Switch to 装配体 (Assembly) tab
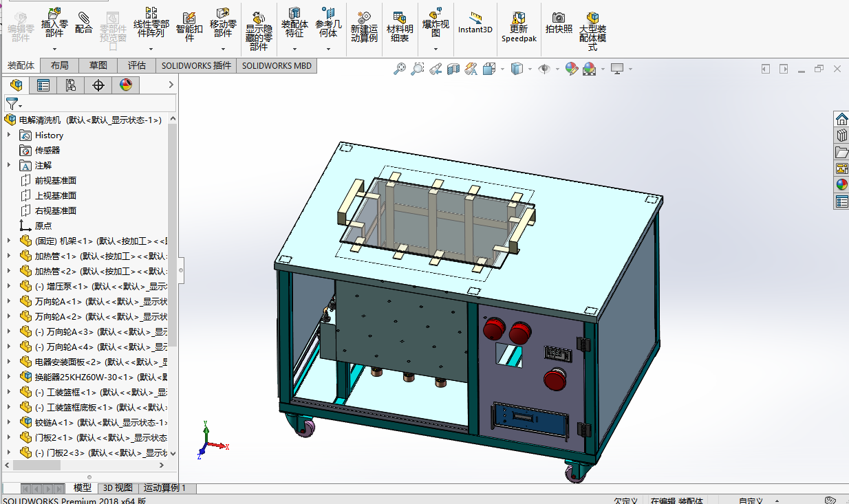The image size is (849, 504). [21, 65]
